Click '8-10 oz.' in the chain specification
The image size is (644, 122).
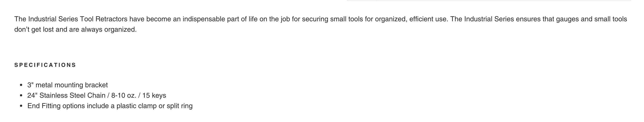124,96
